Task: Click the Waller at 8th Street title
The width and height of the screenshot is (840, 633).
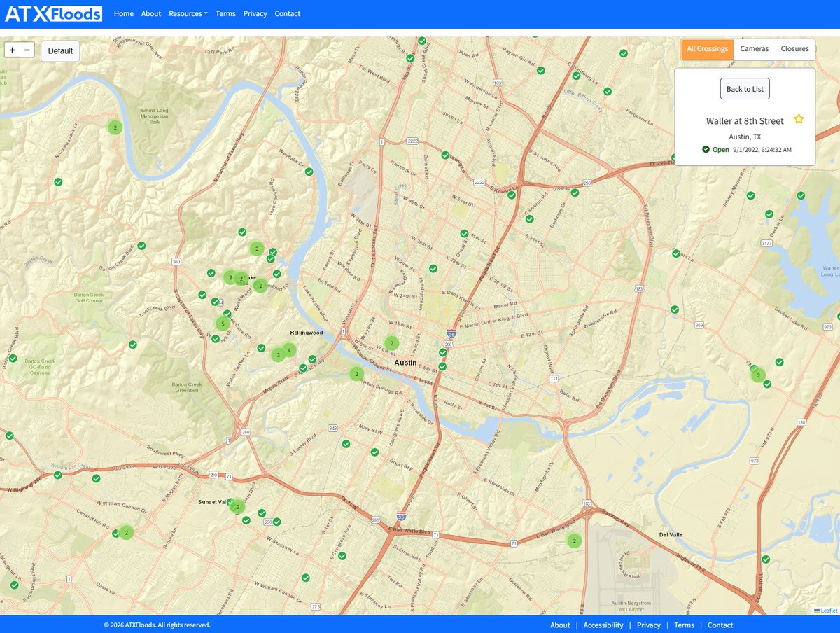Action: click(745, 121)
